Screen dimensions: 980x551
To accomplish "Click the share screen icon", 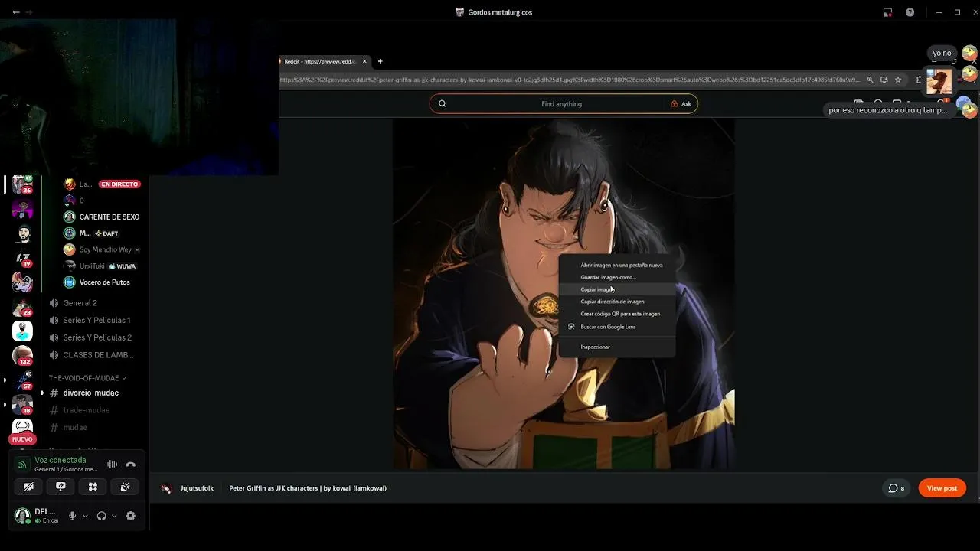I will pyautogui.click(x=60, y=487).
